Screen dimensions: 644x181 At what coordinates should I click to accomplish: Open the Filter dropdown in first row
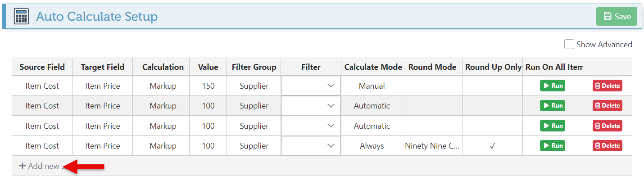tap(311, 86)
